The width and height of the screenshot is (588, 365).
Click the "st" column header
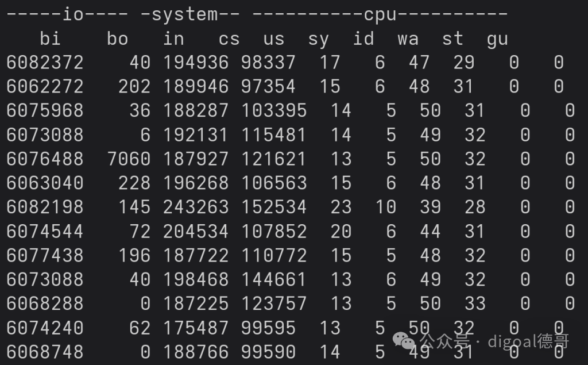coord(452,39)
